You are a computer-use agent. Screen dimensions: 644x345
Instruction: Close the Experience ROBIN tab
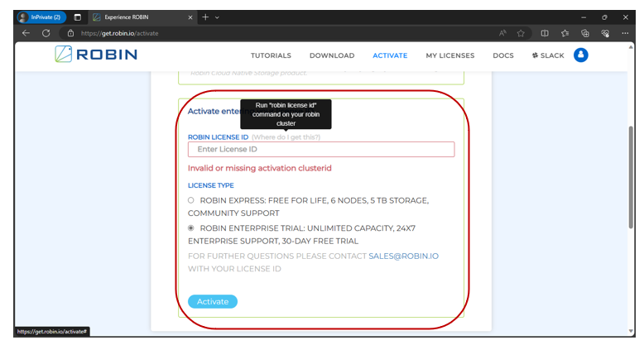[190, 17]
